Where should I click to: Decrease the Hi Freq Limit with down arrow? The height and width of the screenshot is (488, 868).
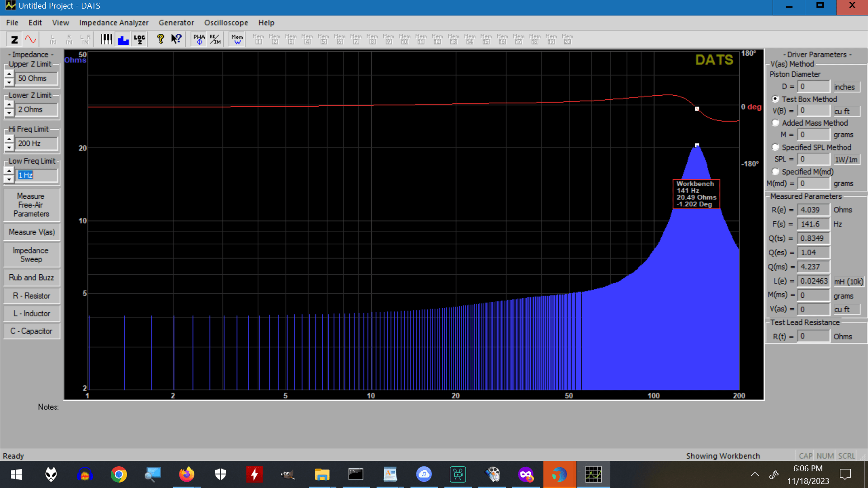(x=9, y=147)
